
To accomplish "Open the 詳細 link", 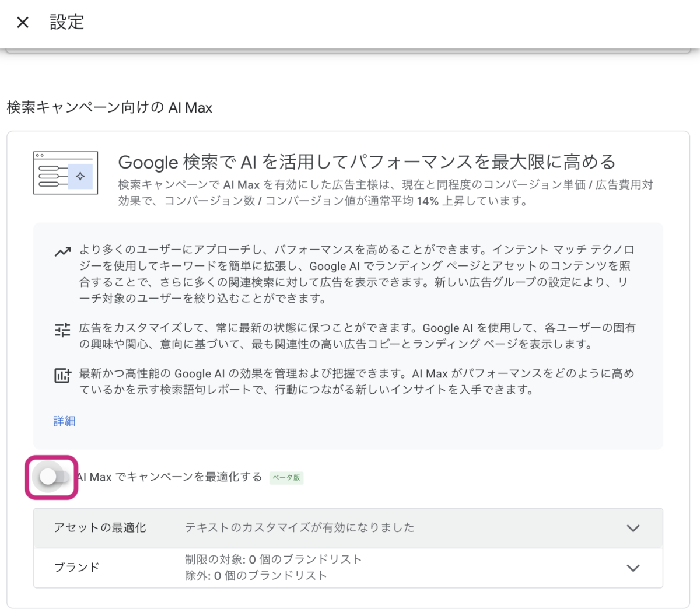I will [64, 421].
